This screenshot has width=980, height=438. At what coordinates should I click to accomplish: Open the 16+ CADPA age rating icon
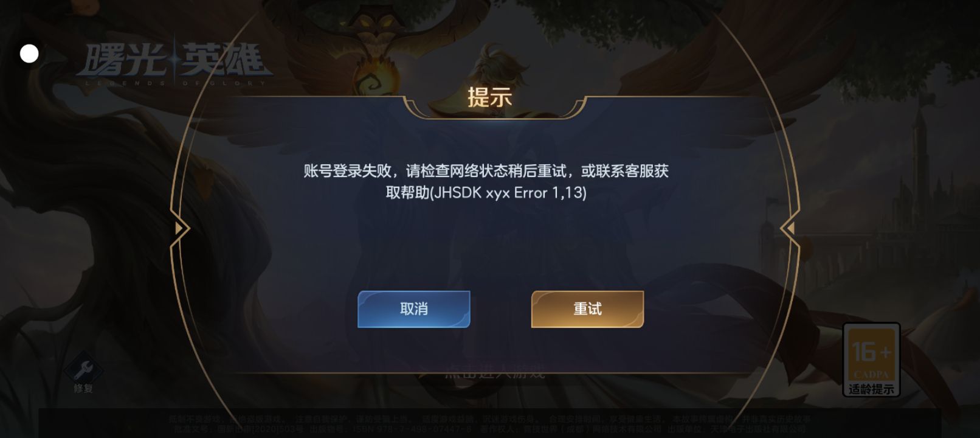[x=871, y=360]
